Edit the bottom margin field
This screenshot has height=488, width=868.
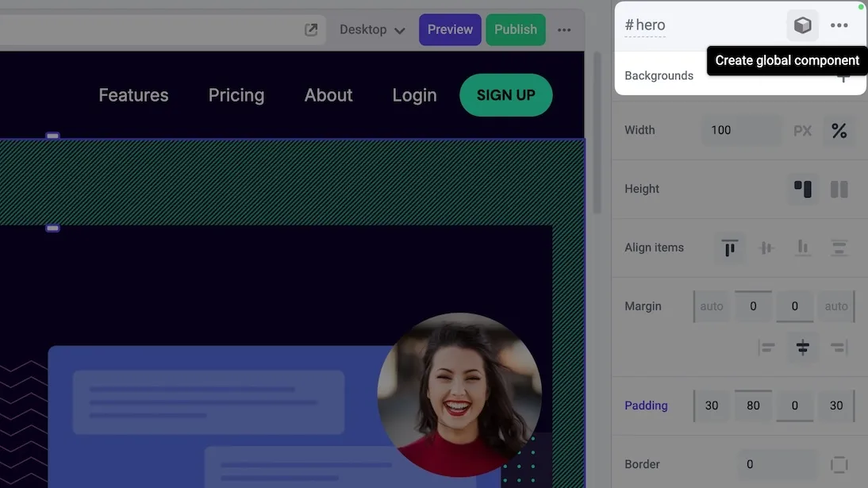tap(794, 306)
